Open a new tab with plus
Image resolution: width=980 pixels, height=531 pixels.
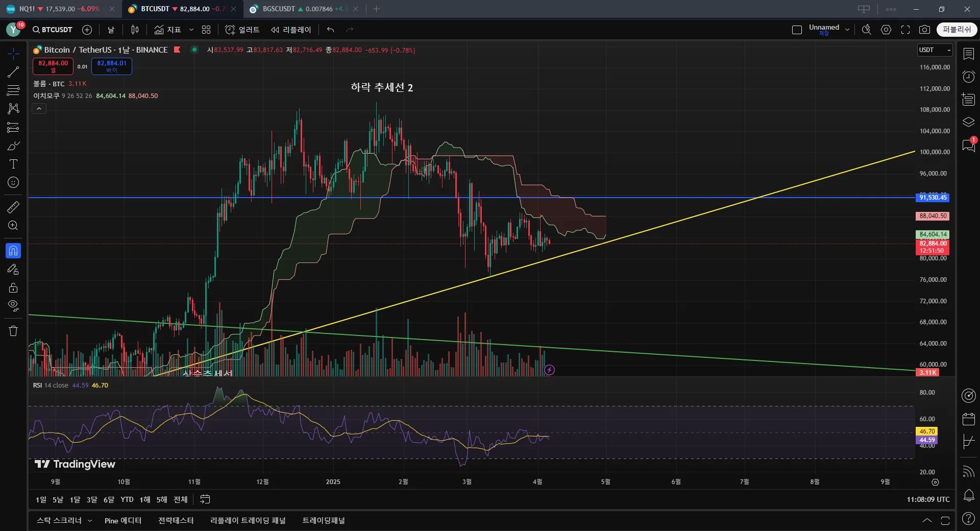click(x=376, y=9)
